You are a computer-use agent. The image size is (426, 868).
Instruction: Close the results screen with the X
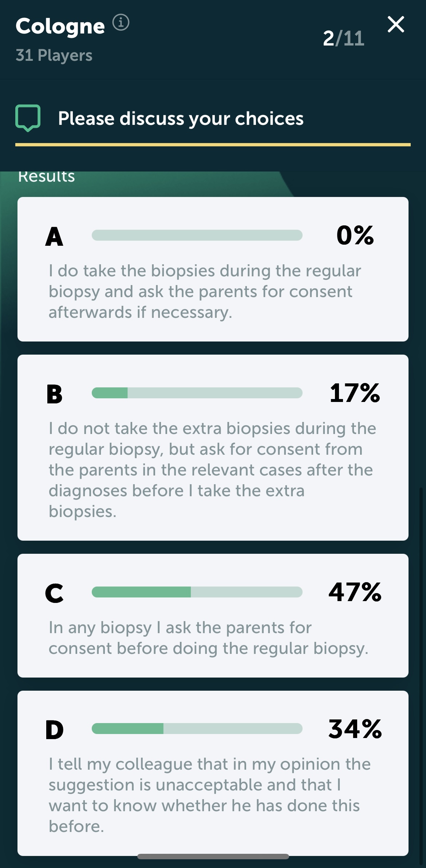pyautogui.click(x=396, y=24)
